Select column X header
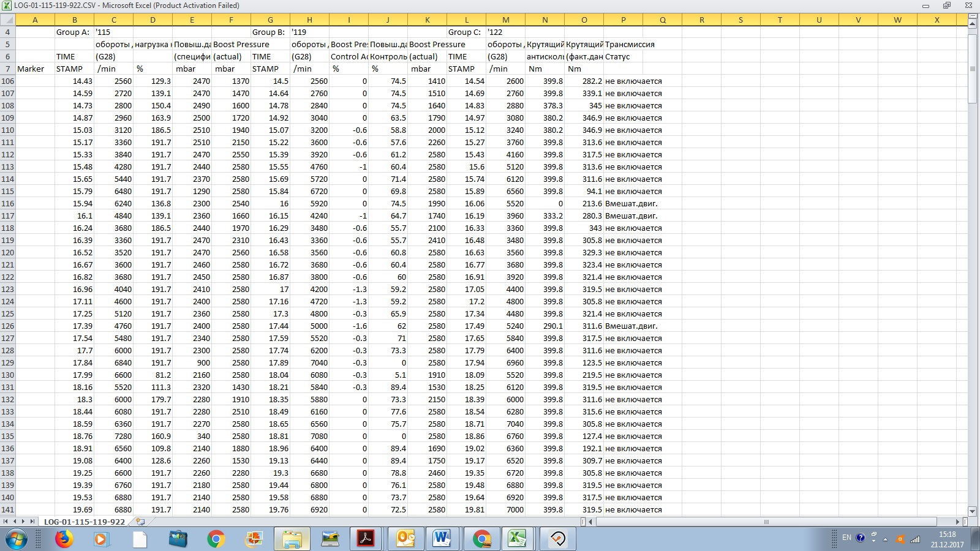 [x=937, y=20]
